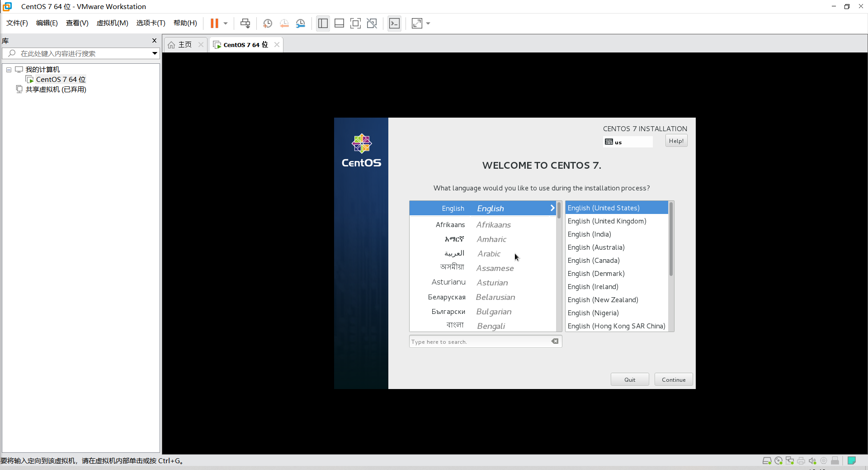Viewport: 868px width, 470px height.
Task: Click the us keyboard layout indicator
Action: point(627,142)
